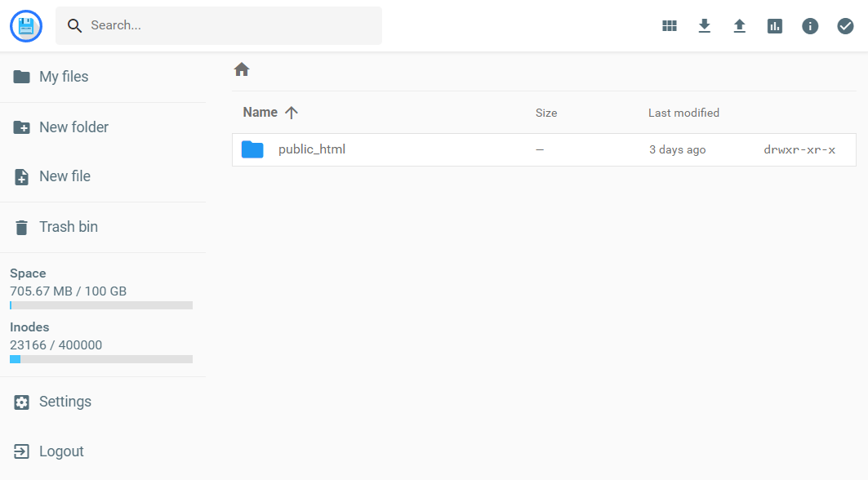Viewport: 868px width, 480px height.
Task: Click the Space usage progress bar
Action: pyautogui.click(x=101, y=305)
